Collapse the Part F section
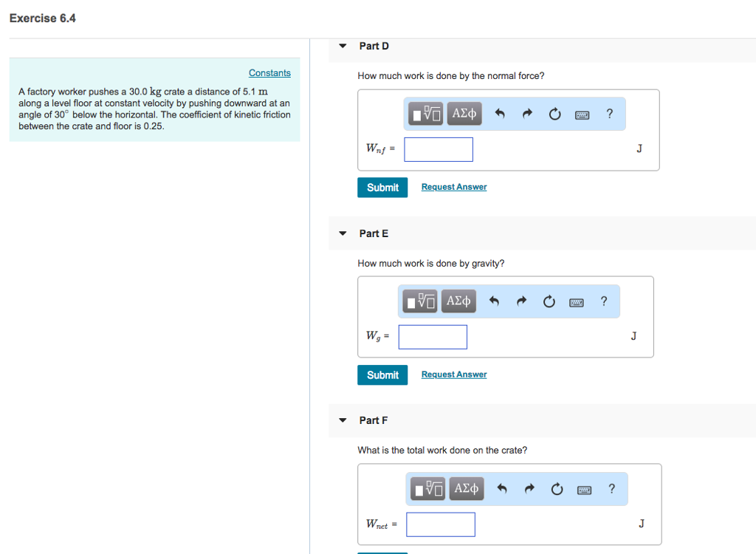756x554 pixels. click(x=342, y=420)
